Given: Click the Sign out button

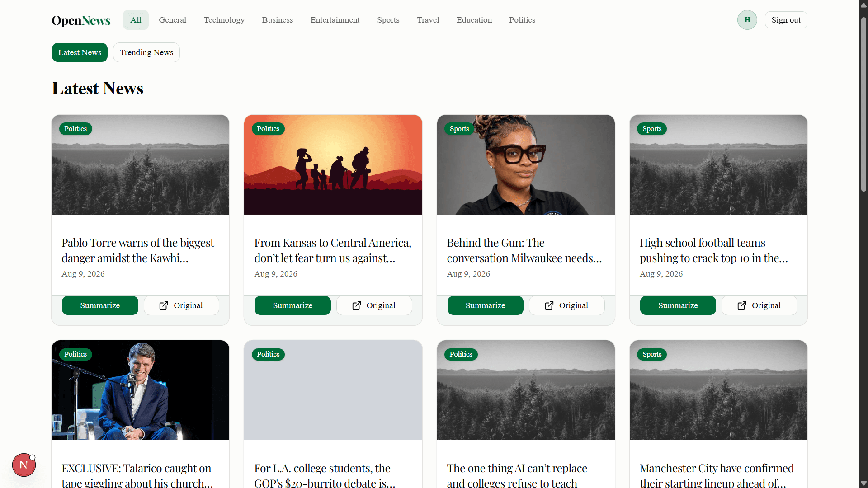Looking at the screenshot, I should pos(786,20).
